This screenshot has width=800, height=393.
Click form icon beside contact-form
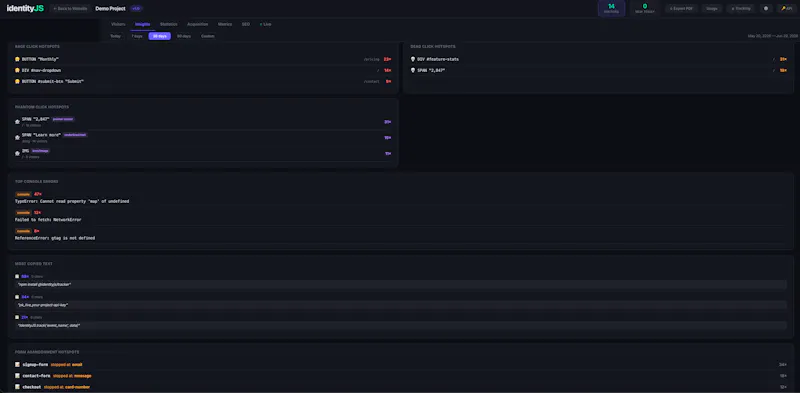tap(17, 376)
